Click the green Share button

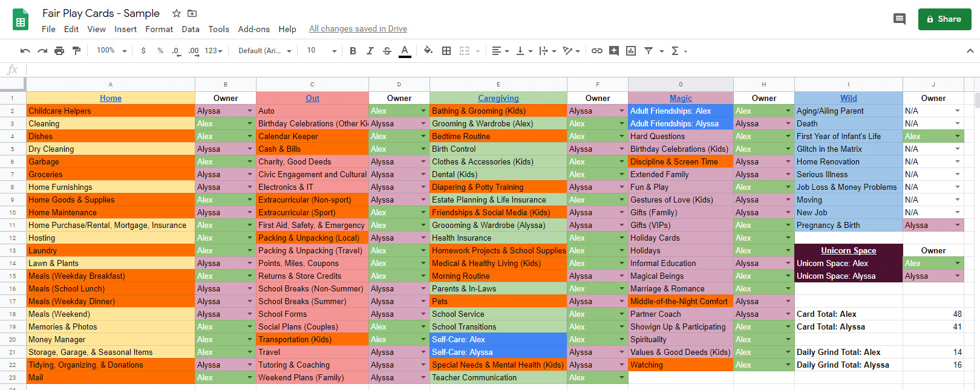click(944, 19)
